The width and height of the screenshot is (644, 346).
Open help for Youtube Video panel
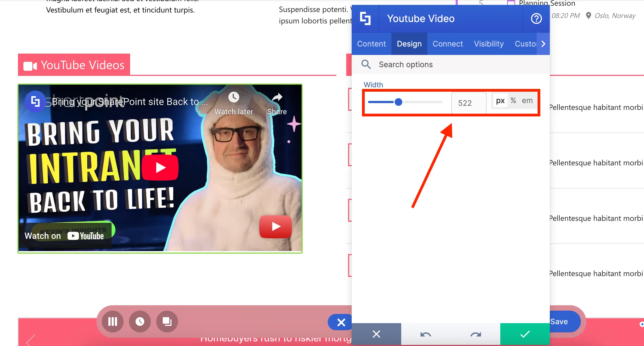(x=536, y=18)
